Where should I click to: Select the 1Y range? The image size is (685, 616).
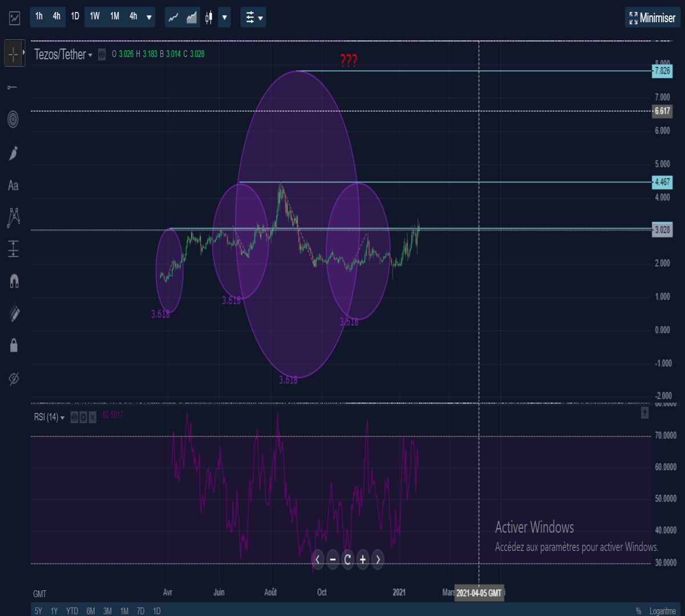(x=54, y=611)
